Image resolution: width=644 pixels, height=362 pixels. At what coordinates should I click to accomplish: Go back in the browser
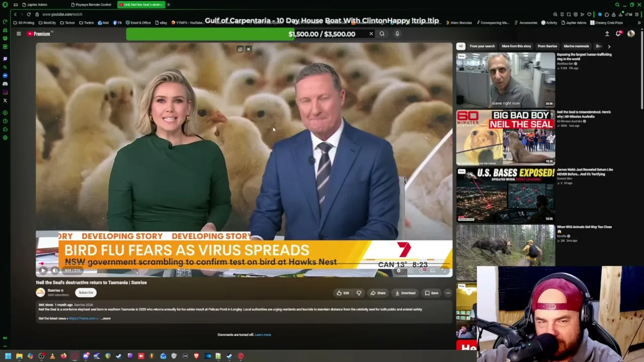click(15, 15)
